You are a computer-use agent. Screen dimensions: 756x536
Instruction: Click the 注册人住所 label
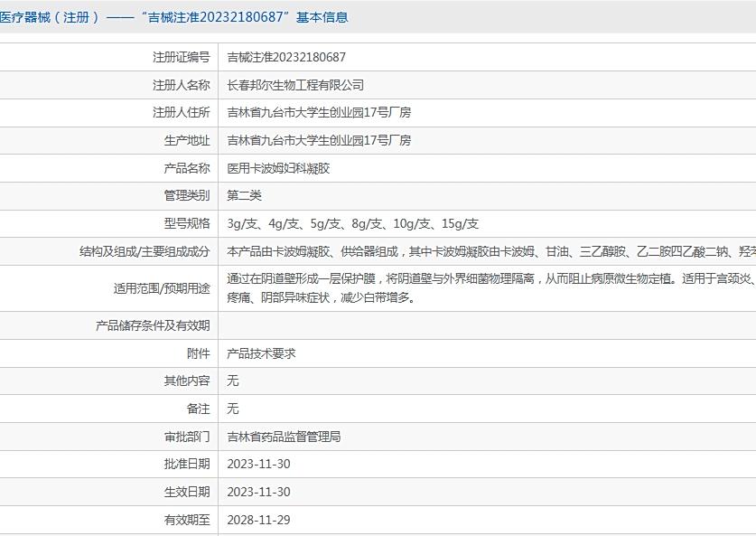coord(182,112)
